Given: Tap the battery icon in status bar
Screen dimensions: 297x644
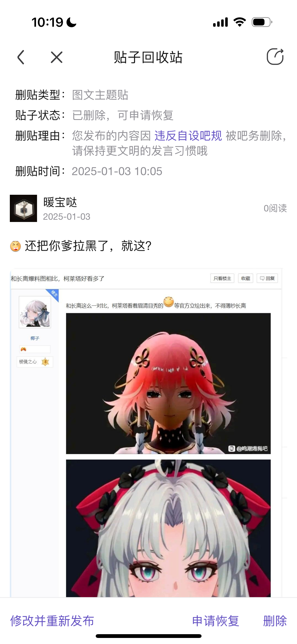Looking at the screenshot, I should (x=262, y=22).
